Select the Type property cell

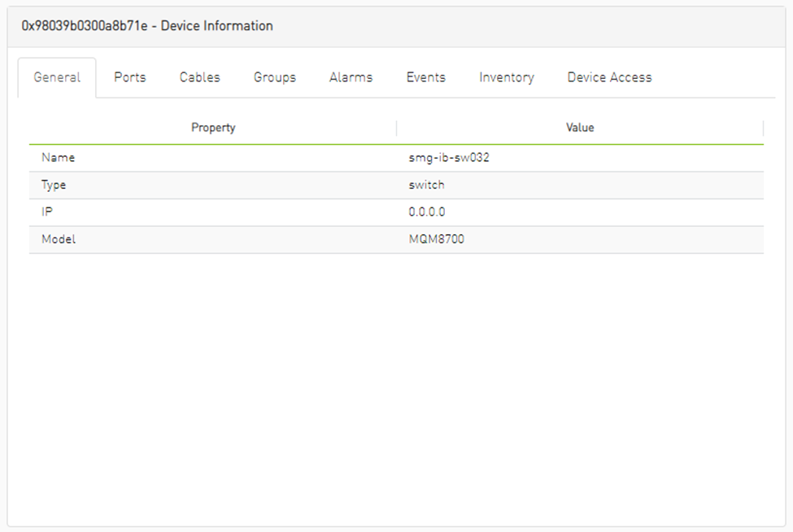point(54,185)
